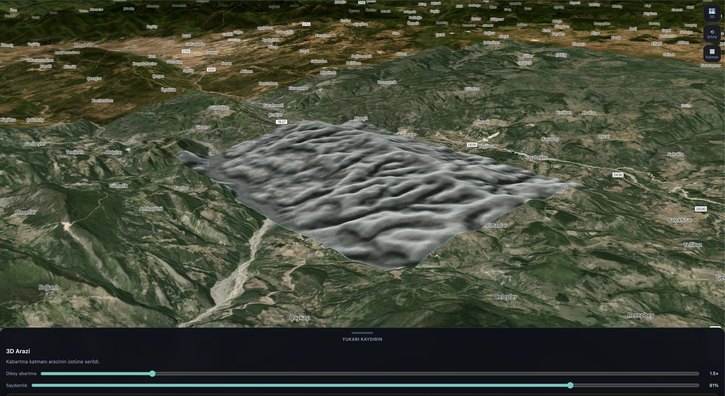This screenshot has width=725, height=396.
Task: Click the Saydamlık slider handle
Action: [x=571, y=385]
